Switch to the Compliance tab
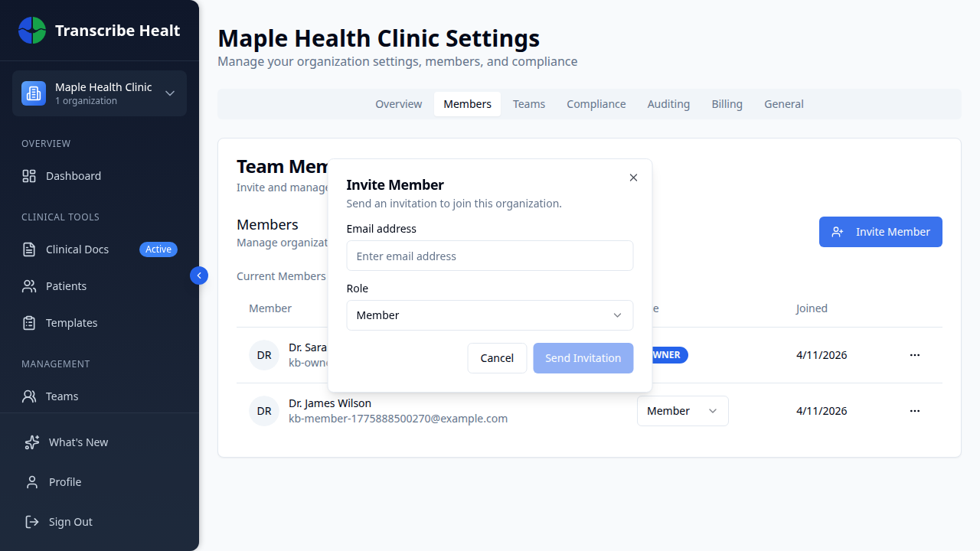This screenshot has height=551, width=980. (596, 103)
